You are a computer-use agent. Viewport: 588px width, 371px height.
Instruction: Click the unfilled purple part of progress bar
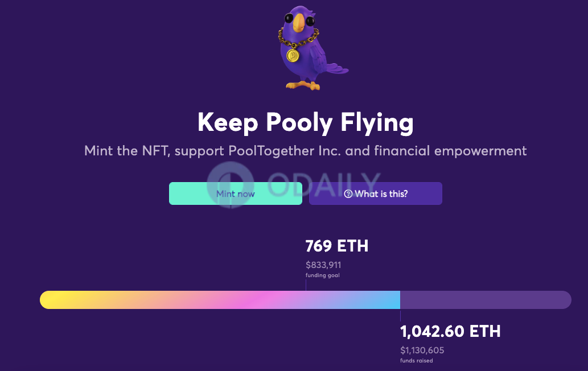click(x=486, y=300)
